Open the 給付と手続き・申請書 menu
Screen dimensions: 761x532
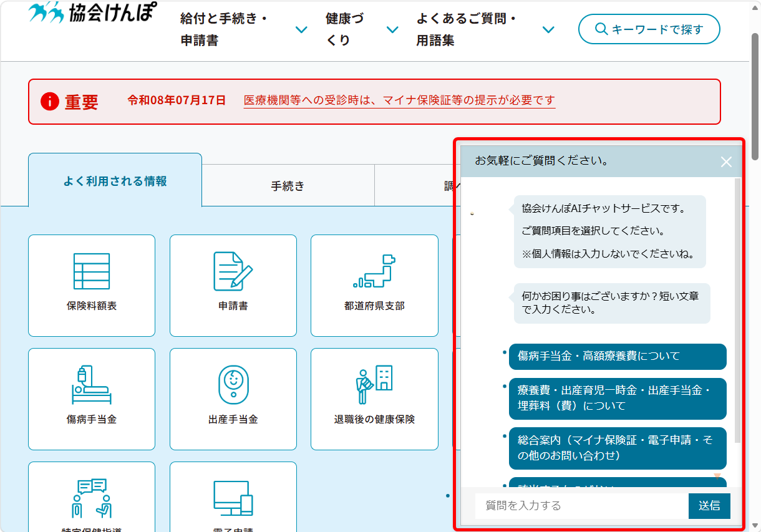(244, 29)
